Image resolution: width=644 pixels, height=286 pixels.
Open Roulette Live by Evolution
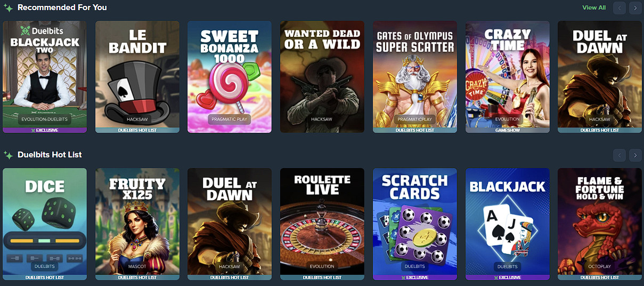pos(322,224)
